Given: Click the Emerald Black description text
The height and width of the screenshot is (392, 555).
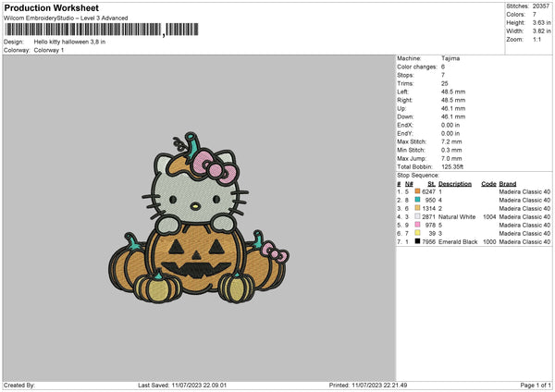Looking at the screenshot, I should [458, 241].
